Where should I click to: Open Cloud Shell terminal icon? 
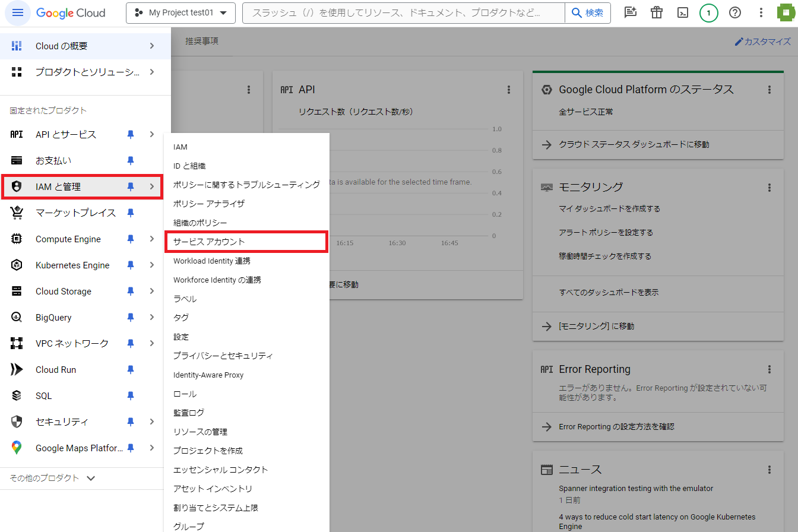(683, 13)
